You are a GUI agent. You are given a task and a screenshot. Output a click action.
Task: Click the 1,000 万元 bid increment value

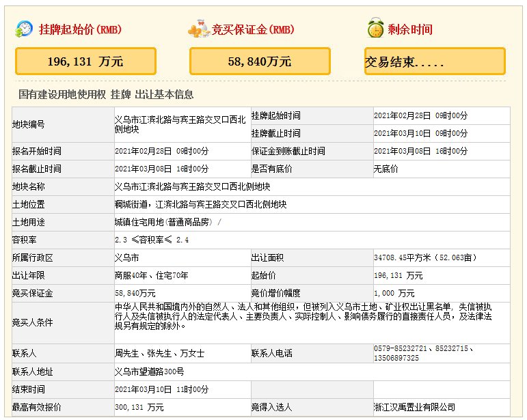click(x=394, y=294)
